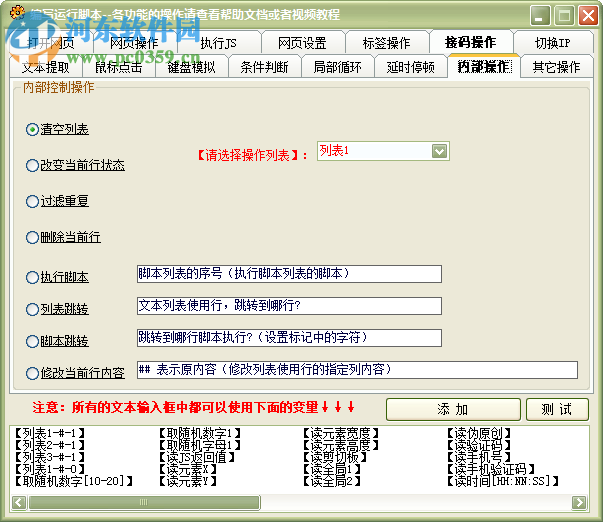The width and height of the screenshot is (603, 522).
Task: Click the 跳转到哪行脚本执行 input field
Action: [289, 338]
